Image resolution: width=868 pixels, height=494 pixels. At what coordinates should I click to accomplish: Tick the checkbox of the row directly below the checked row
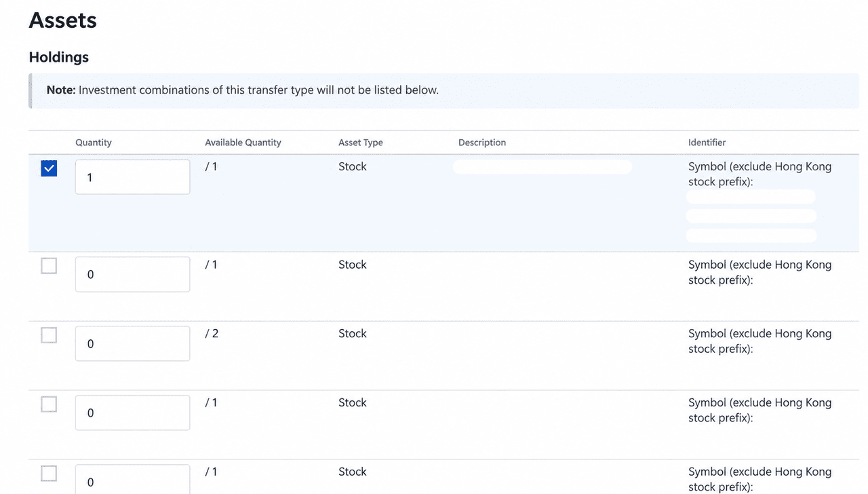click(x=49, y=266)
